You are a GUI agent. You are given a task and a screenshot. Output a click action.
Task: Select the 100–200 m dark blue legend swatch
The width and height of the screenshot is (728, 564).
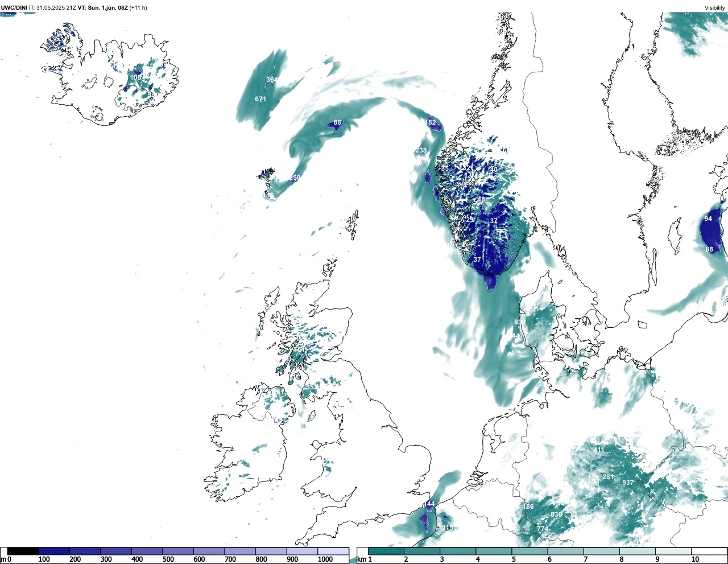coord(54,551)
